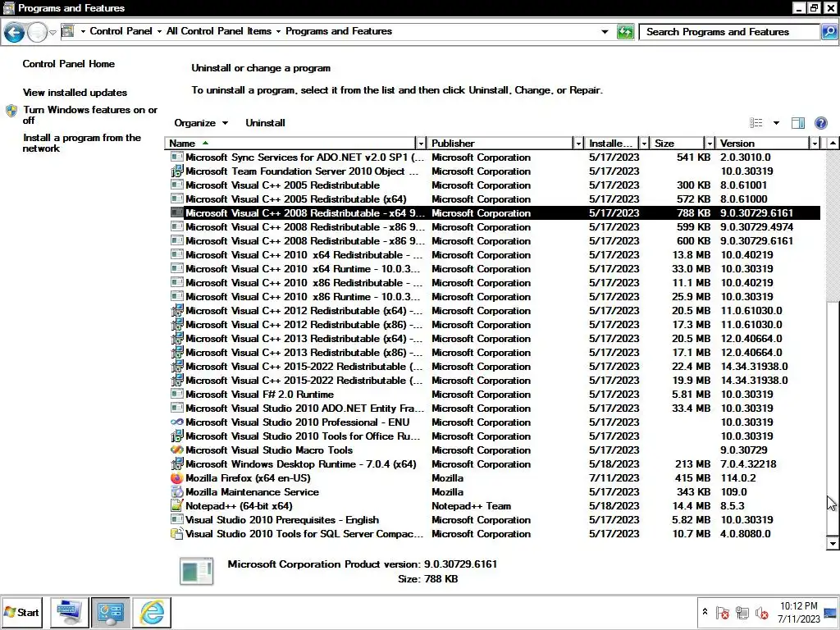Click the Server Manager taskbar icon
The height and width of the screenshot is (630, 840).
pyautogui.click(x=70, y=612)
